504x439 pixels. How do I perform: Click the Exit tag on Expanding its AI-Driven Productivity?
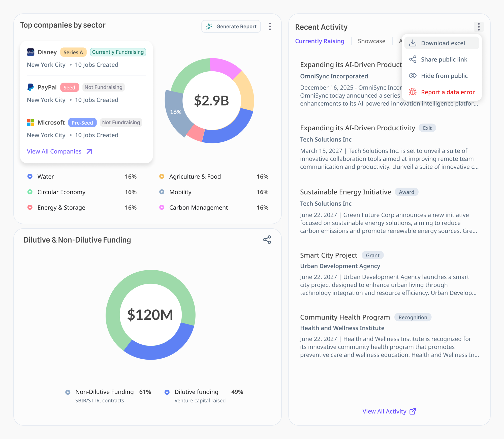(427, 128)
